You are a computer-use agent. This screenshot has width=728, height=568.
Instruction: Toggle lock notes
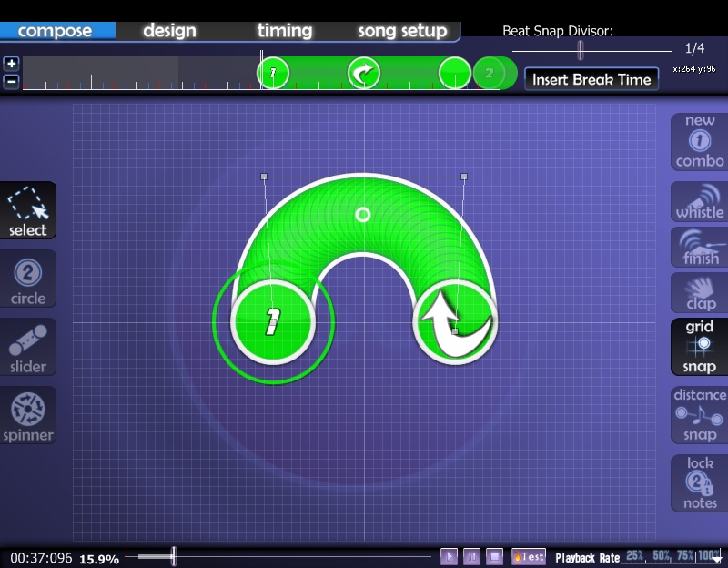[x=700, y=483]
